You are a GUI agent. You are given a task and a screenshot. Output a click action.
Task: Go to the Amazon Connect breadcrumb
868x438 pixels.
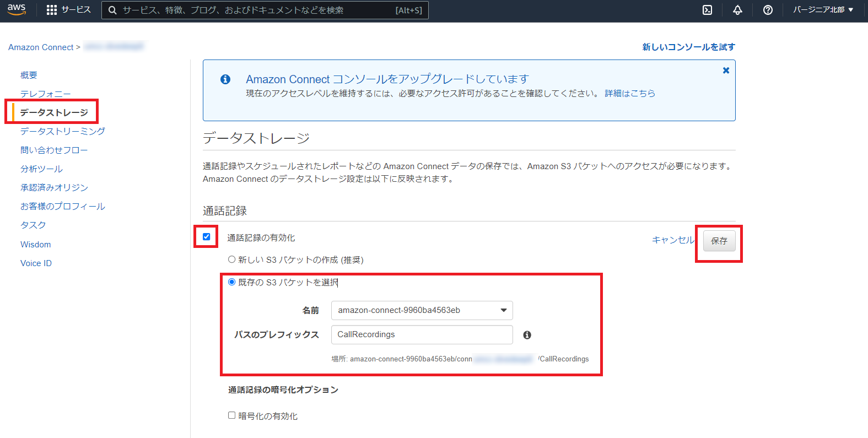41,47
